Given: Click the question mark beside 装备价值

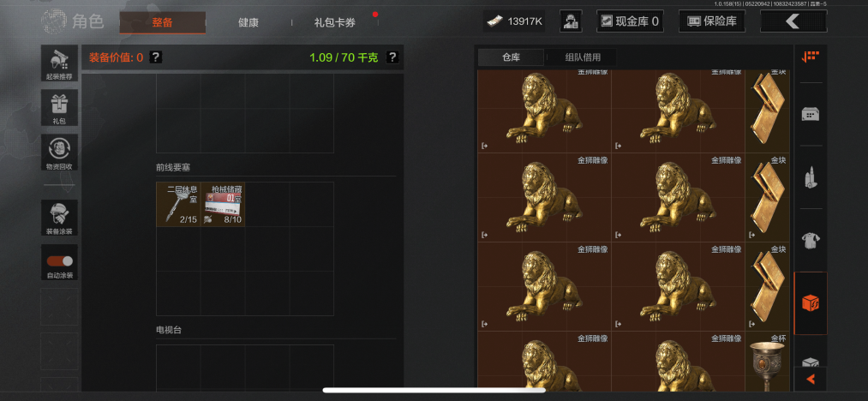Looking at the screenshot, I should coord(156,57).
